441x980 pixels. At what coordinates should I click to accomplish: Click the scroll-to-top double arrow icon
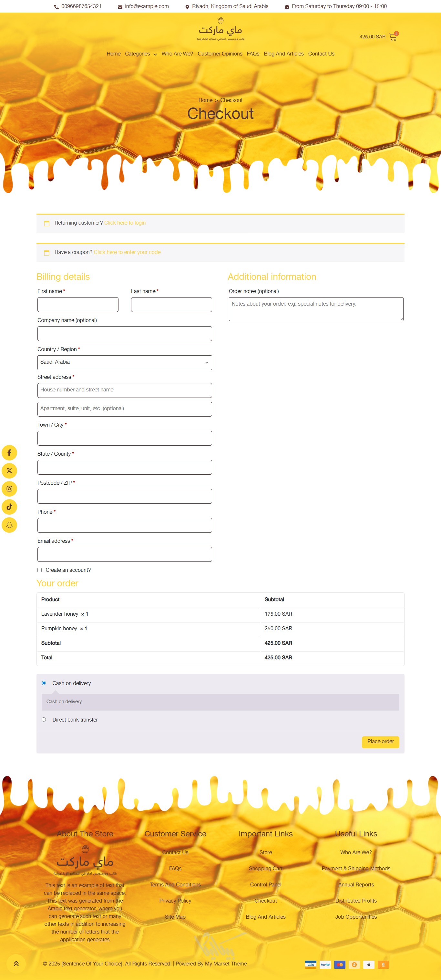[16, 964]
